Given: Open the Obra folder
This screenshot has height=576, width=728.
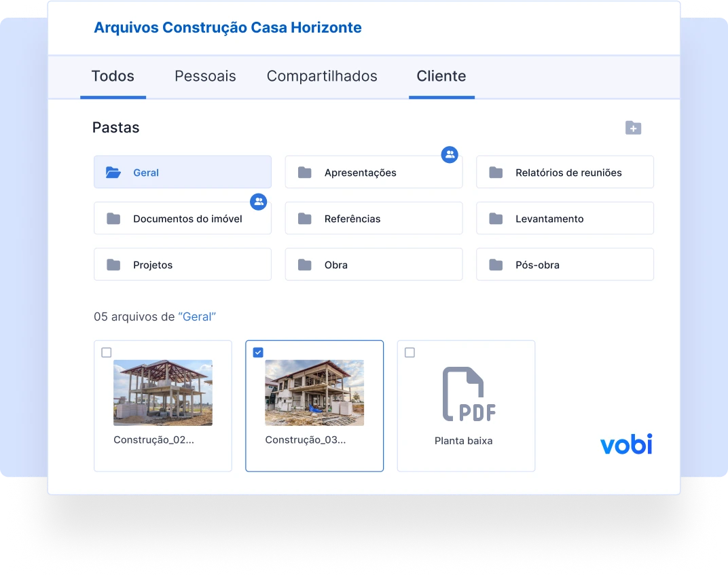Looking at the screenshot, I should point(374,264).
